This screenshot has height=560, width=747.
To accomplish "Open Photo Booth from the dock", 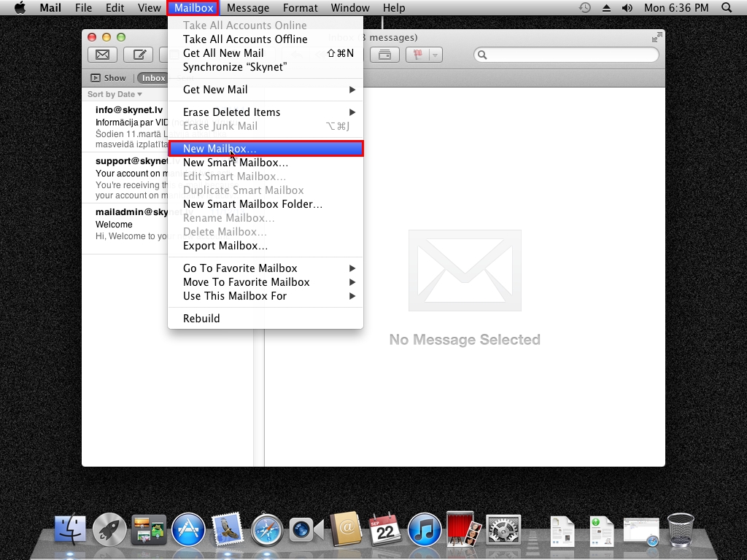I will point(464,530).
